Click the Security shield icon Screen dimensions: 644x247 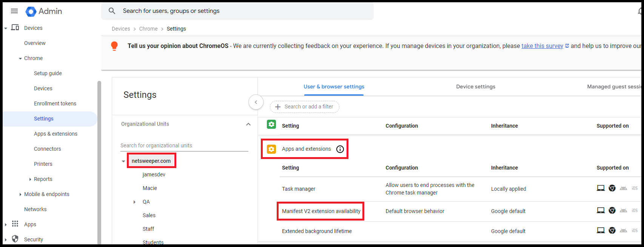coord(15,239)
